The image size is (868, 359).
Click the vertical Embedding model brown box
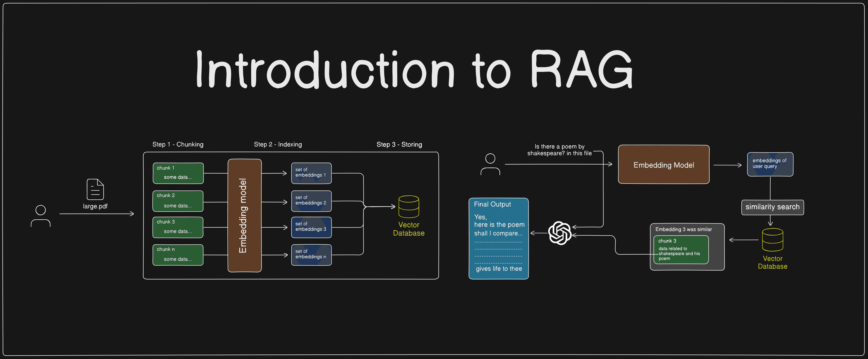244,215
